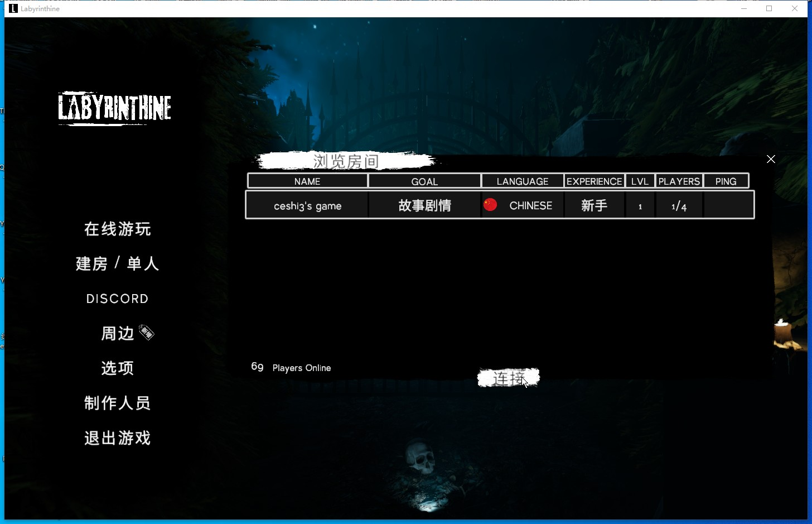Select 建房 / 单人 host or solo option

(x=118, y=263)
